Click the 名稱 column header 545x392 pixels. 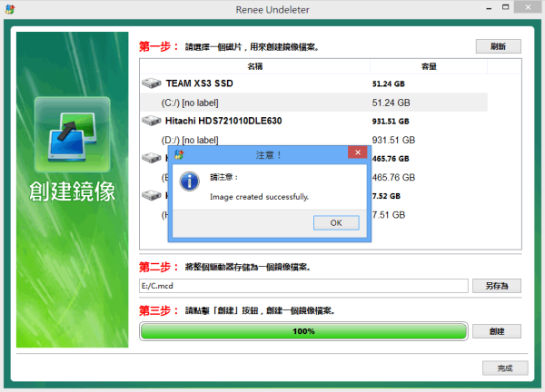click(x=254, y=66)
